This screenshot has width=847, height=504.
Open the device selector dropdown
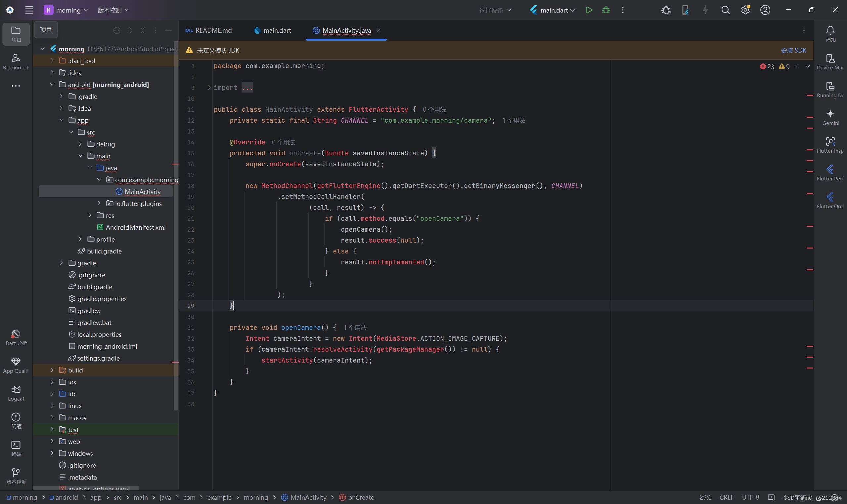coord(495,10)
